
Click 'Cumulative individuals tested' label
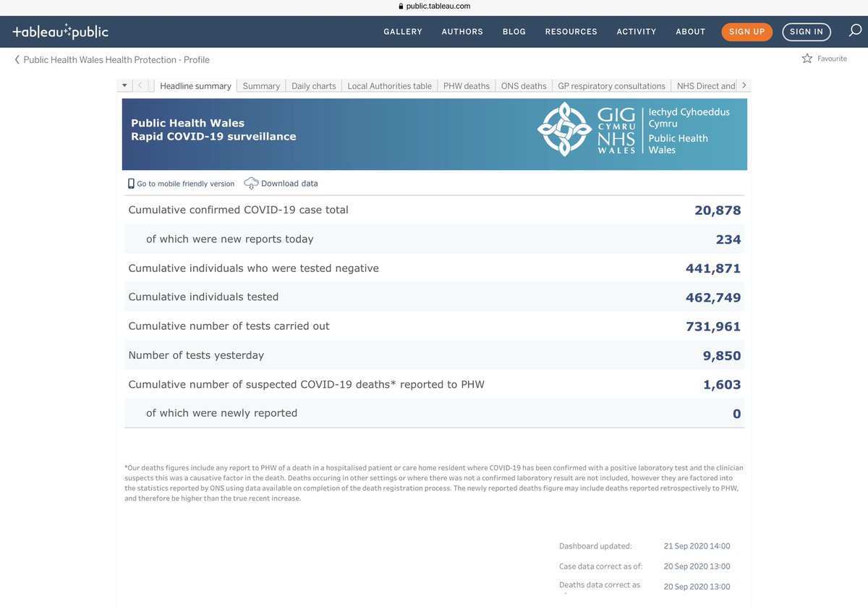(203, 297)
